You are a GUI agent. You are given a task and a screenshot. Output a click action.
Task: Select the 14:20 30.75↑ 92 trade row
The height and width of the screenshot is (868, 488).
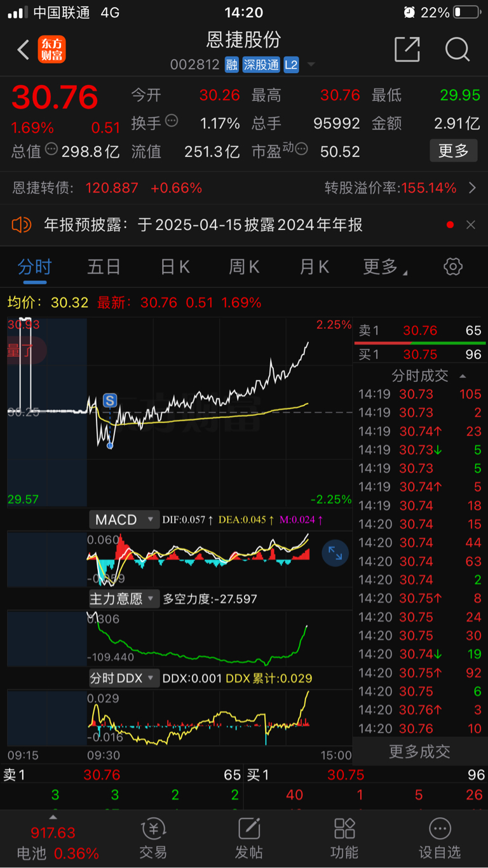click(x=420, y=672)
